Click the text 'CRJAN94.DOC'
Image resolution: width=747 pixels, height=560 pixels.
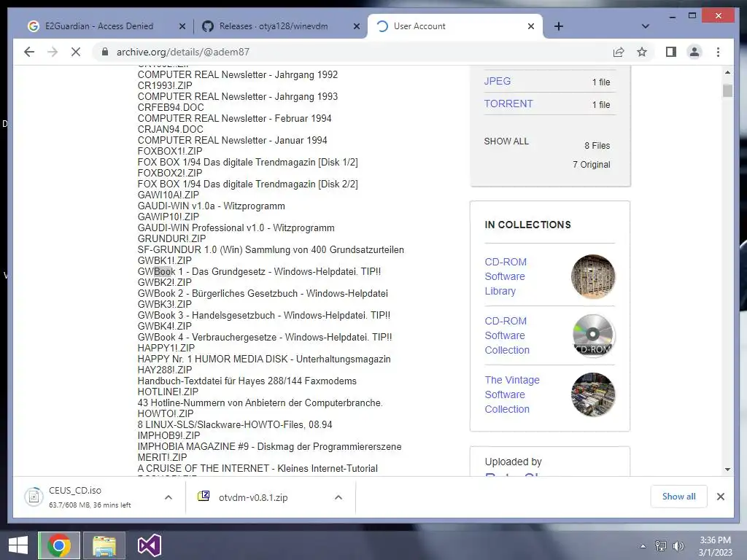click(x=171, y=129)
